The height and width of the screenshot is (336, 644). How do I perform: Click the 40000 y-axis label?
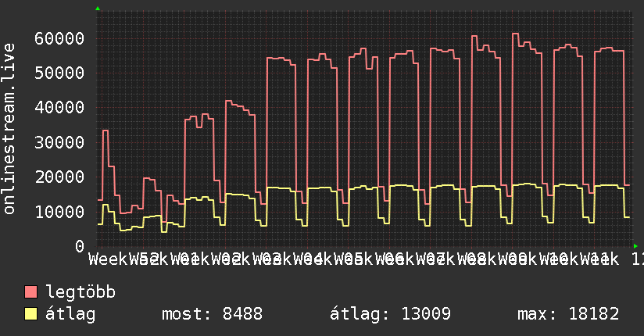click(59, 108)
